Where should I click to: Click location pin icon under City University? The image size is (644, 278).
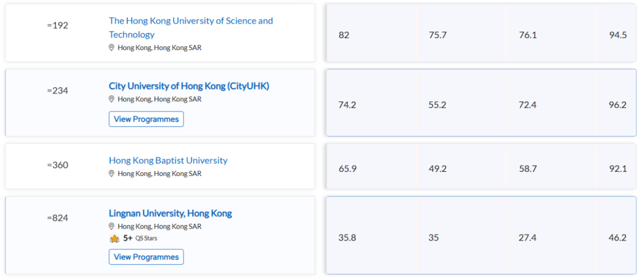click(112, 99)
